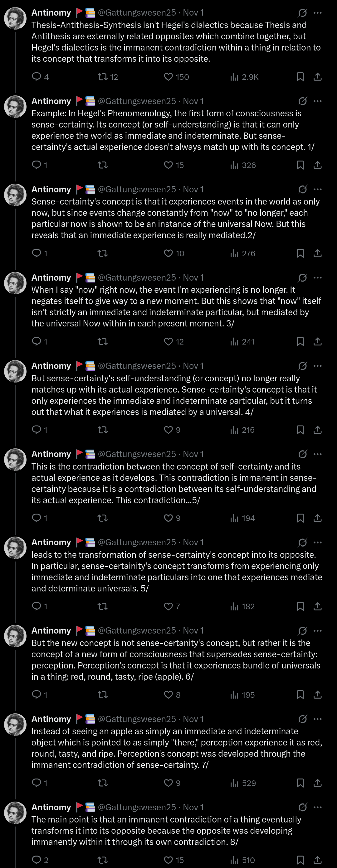Click Antinomy's avatar on tweet ending 2/

[15, 195]
